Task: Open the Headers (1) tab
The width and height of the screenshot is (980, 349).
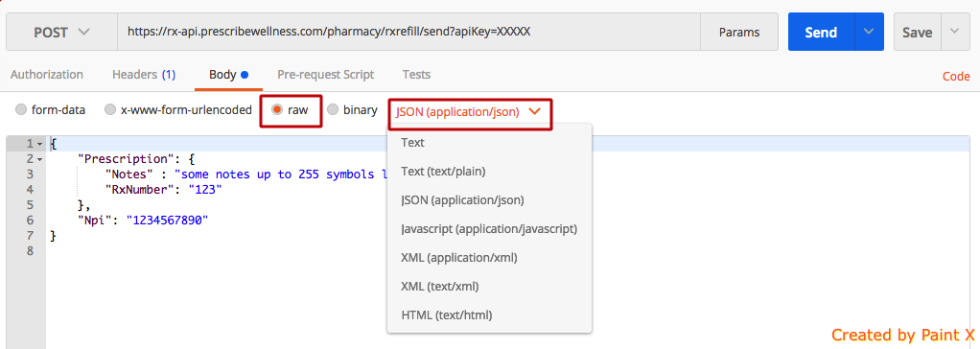Action: (x=144, y=75)
